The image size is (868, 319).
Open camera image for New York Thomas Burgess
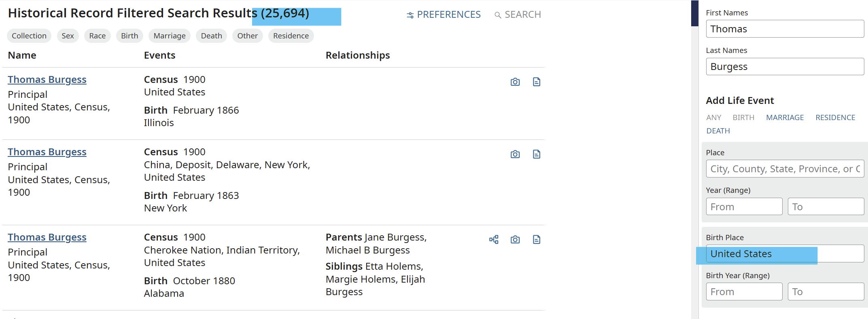(515, 154)
